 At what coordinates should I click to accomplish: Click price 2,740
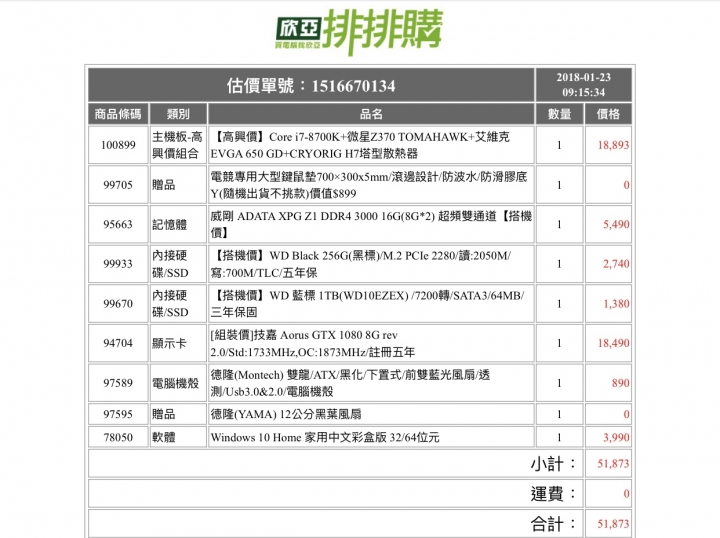(x=616, y=263)
